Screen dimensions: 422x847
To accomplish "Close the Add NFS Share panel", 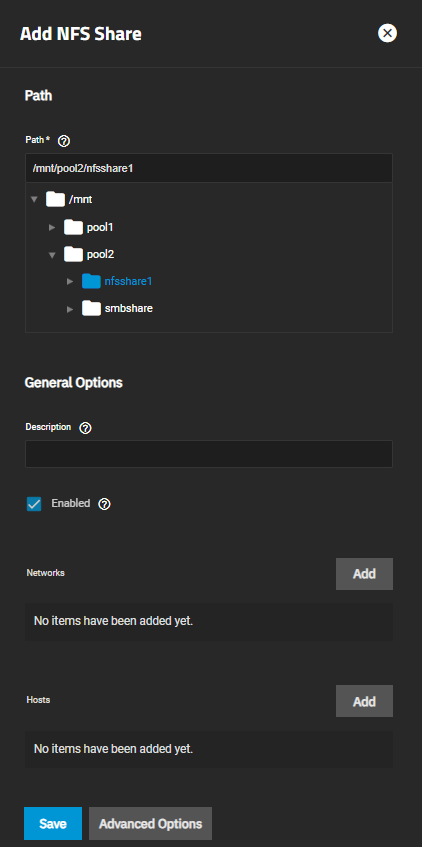I will coord(387,33).
